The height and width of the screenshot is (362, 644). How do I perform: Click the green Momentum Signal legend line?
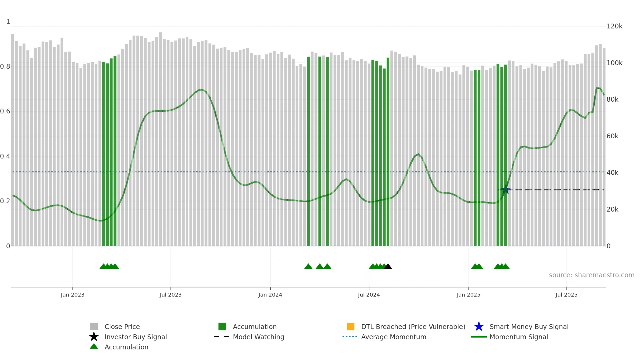479,337
